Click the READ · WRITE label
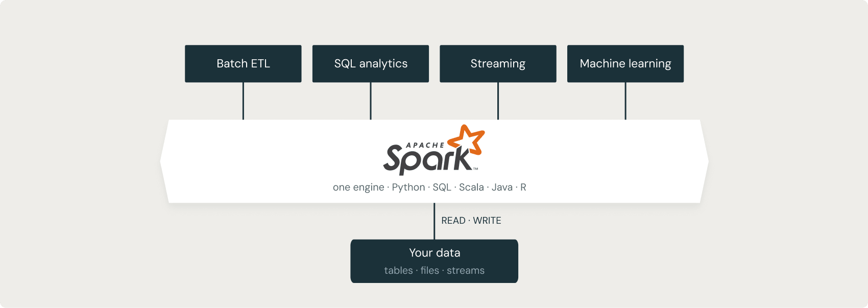 pyautogui.click(x=471, y=221)
